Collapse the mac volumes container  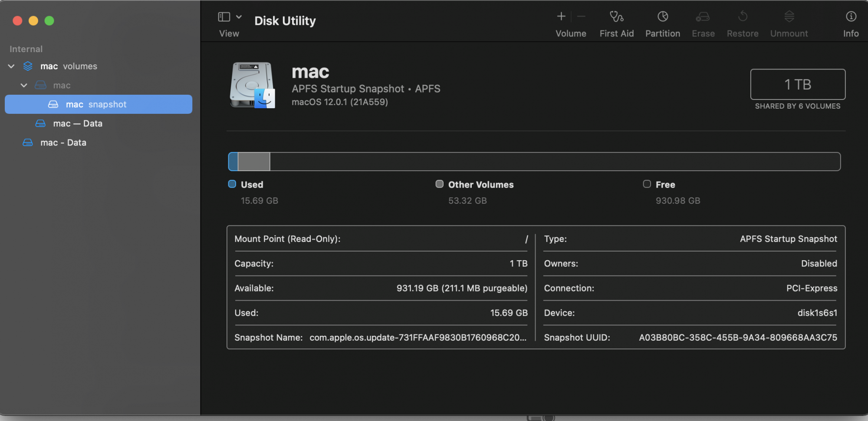coord(11,66)
